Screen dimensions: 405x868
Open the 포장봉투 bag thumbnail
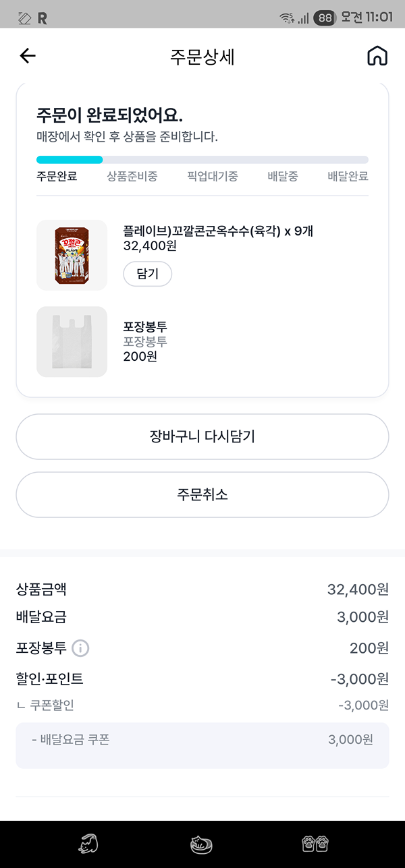tap(72, 341)
